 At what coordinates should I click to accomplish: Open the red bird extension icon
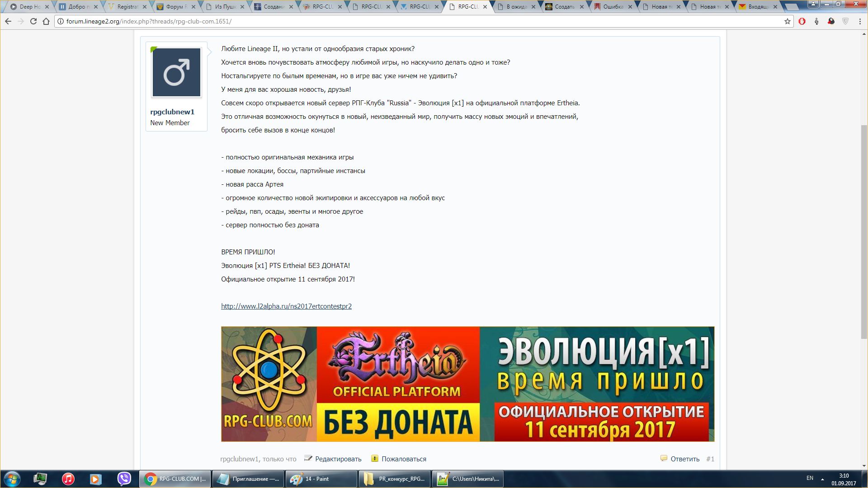click(831, 21)
